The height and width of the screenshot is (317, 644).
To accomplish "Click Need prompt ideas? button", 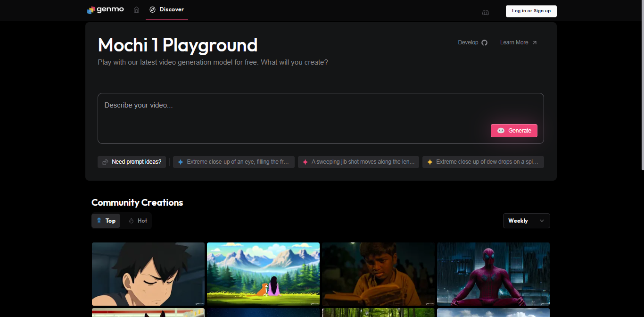I will 132,162.
